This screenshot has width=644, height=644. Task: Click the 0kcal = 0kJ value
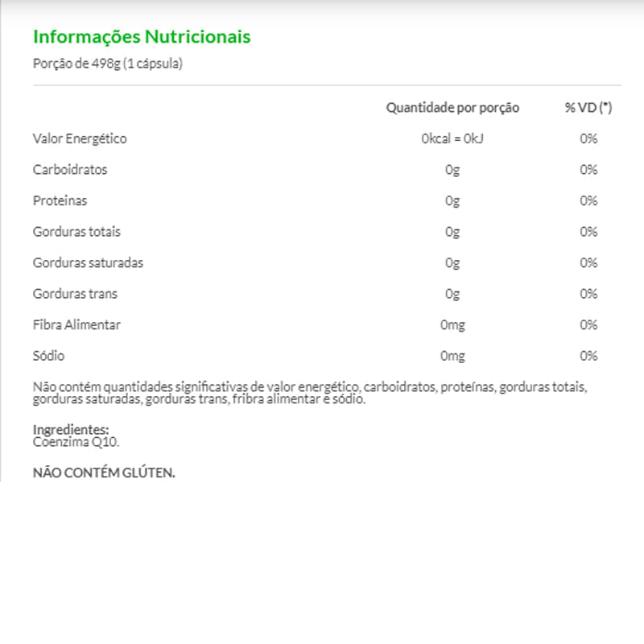452,138
